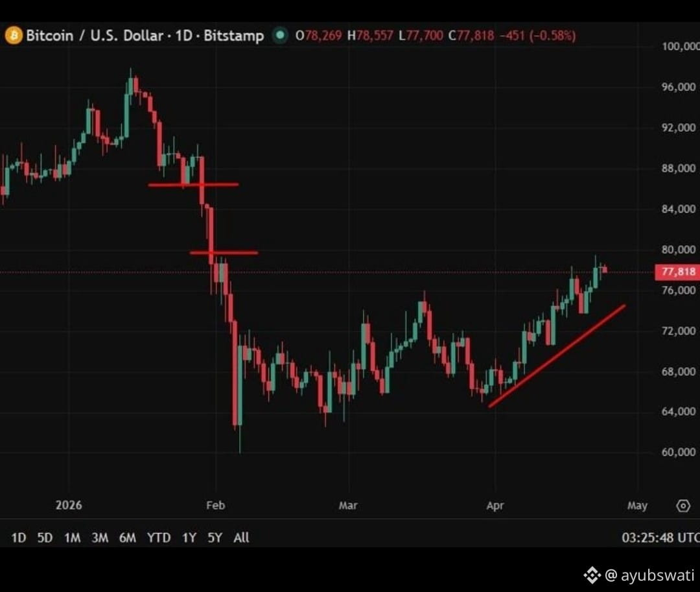Select the 1Y time range
The height and width of the screenshot is (592, 700).
tap(189, 538)
